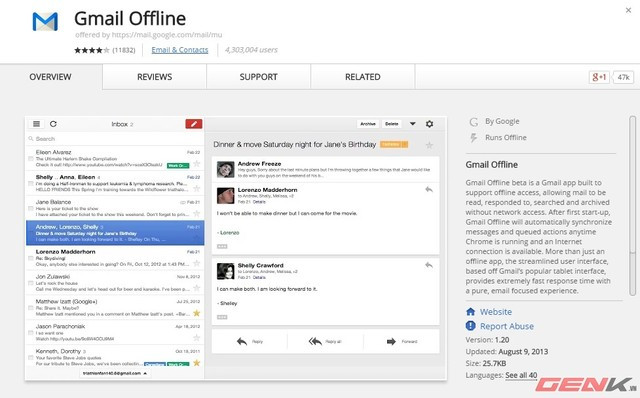
Task: Click the green label on Eileen Alvarez email
Action: click(178, 165)
